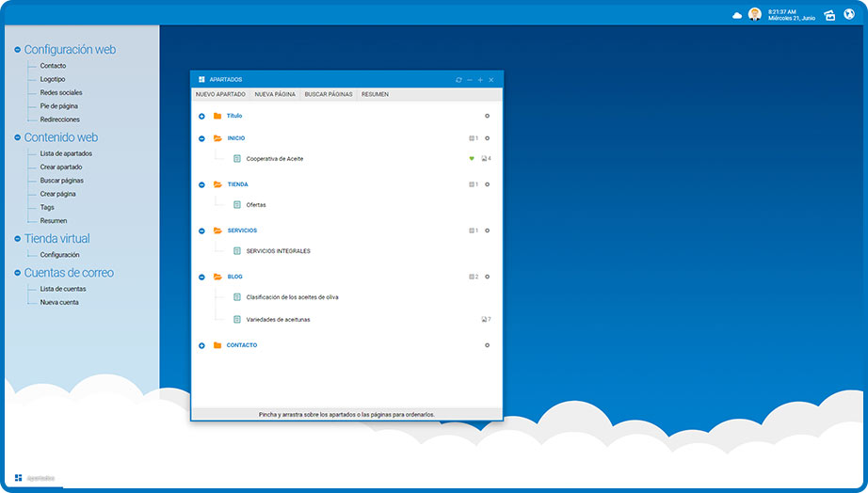868x493 pixels.
Task: Open settings gear for INICIO section
Action: [487, 138]
